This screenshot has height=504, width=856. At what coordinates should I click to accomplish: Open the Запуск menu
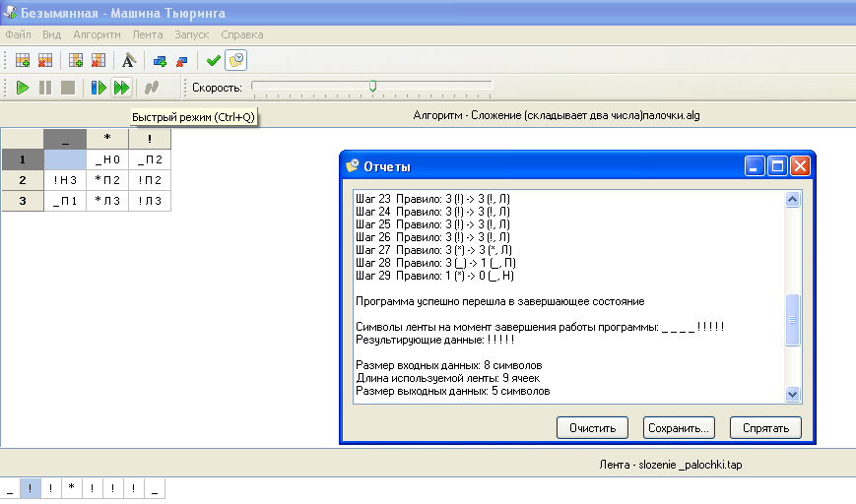tap(192, 34)
